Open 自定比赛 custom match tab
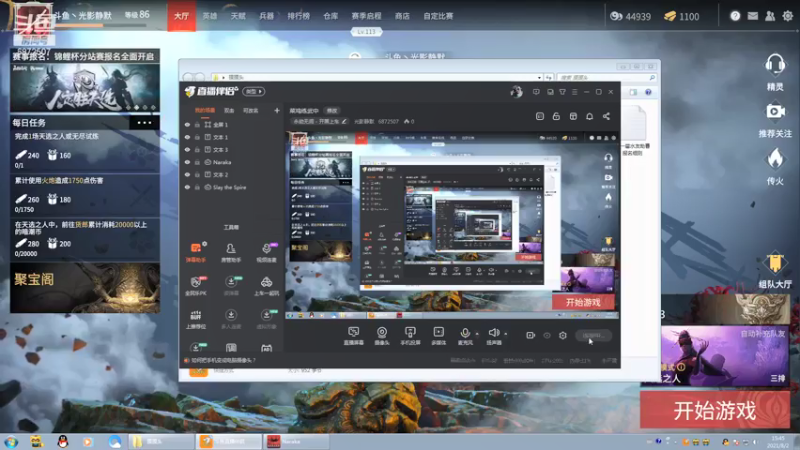This screenshot has width=800, height=450. pyautogui.click(x=438, y=16)
